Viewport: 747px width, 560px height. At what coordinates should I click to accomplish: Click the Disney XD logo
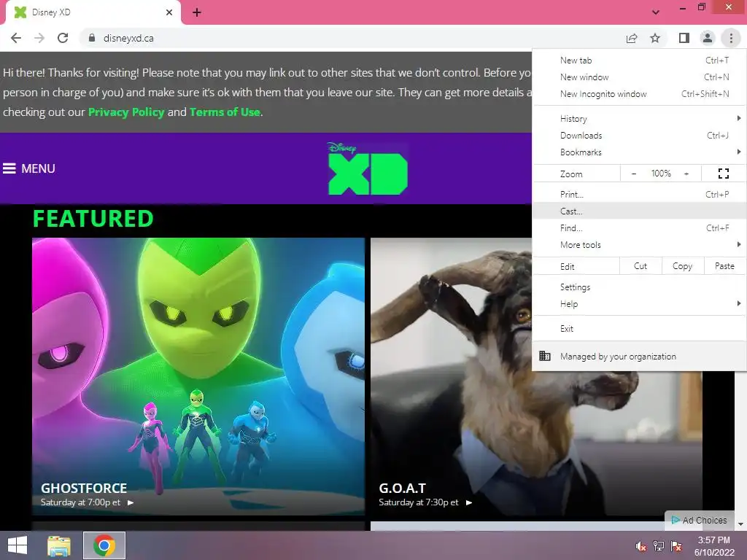point(368,168)
